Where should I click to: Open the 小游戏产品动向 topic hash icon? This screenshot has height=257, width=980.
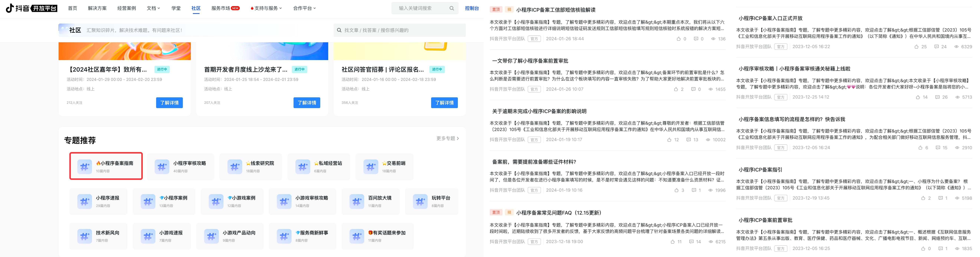click(212, 236)
